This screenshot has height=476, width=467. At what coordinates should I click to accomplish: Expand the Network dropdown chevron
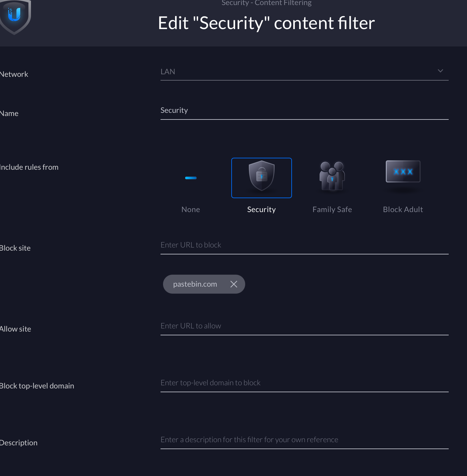coord(440,71)
